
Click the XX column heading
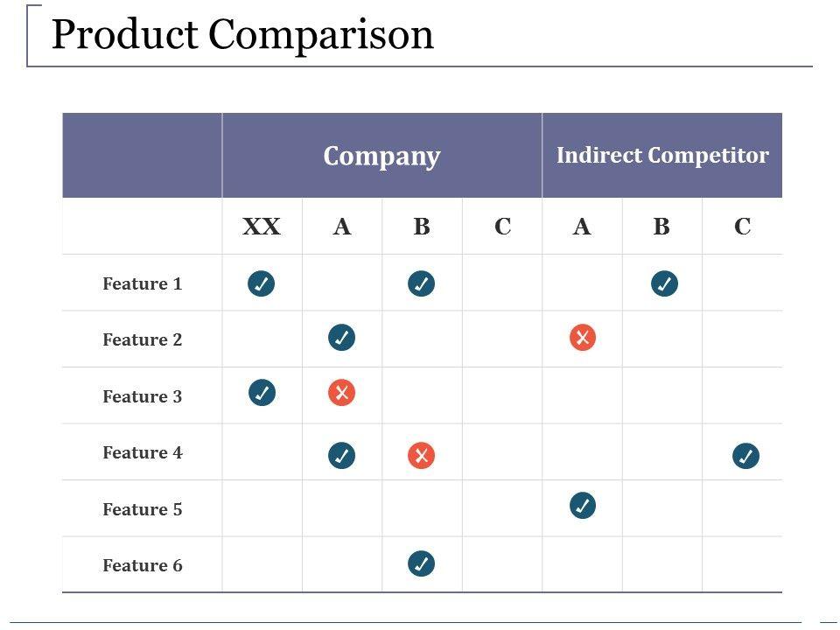(x=262, y=227)
